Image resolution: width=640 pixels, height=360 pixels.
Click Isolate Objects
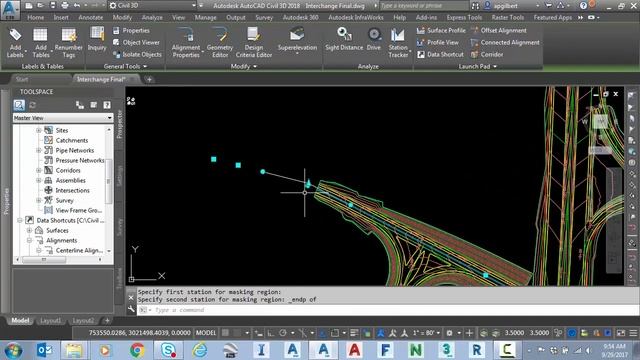(x=137, y=54)
